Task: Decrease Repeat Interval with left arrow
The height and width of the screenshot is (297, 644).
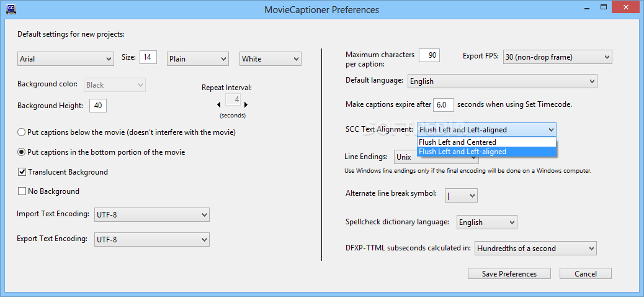Action: pos(220,104)
